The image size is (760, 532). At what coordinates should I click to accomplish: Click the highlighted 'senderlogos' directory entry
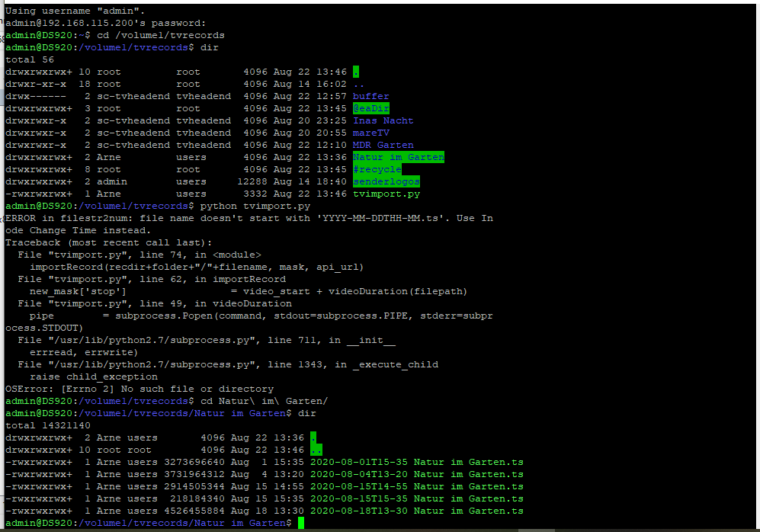386,181
